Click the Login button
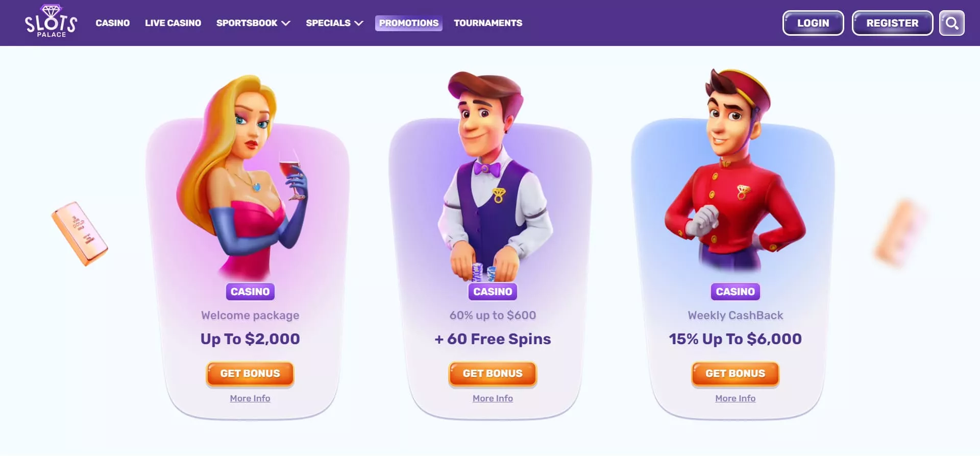The image size is (980, 456). point(813,23)
